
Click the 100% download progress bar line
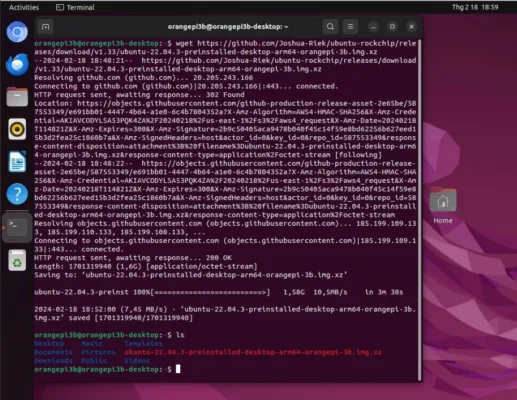tap(219, 292)
